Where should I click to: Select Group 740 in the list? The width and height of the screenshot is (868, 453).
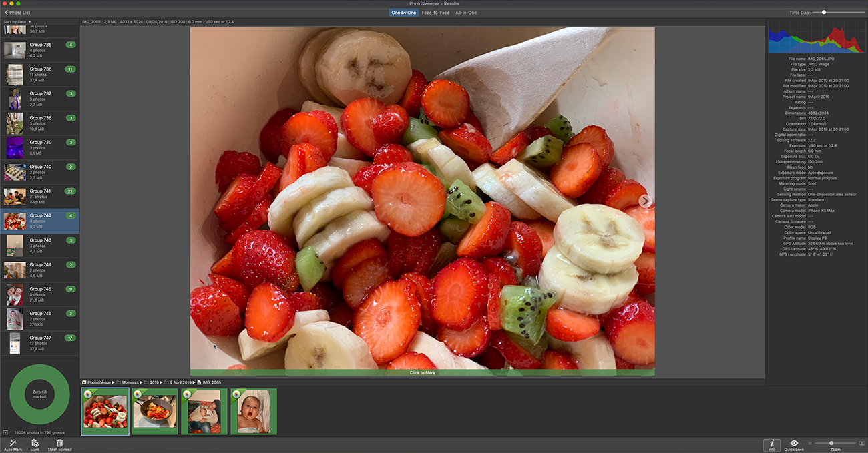[39, 172]
